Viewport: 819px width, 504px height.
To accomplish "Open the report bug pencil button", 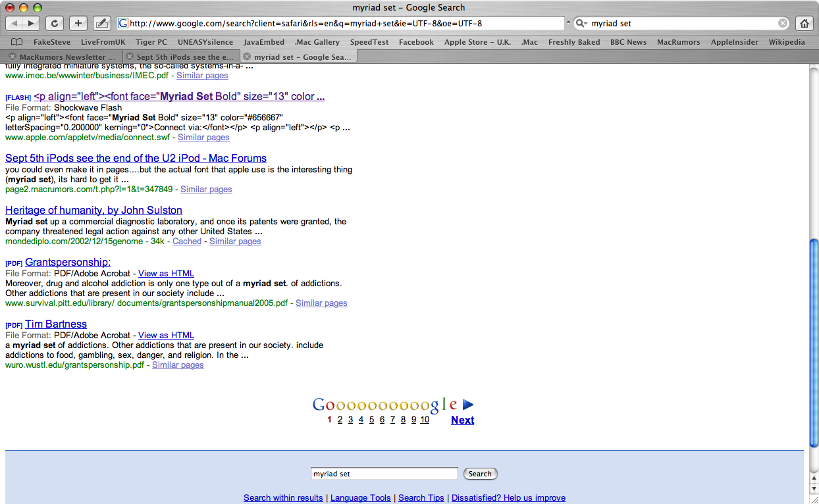I will (102, 23).
